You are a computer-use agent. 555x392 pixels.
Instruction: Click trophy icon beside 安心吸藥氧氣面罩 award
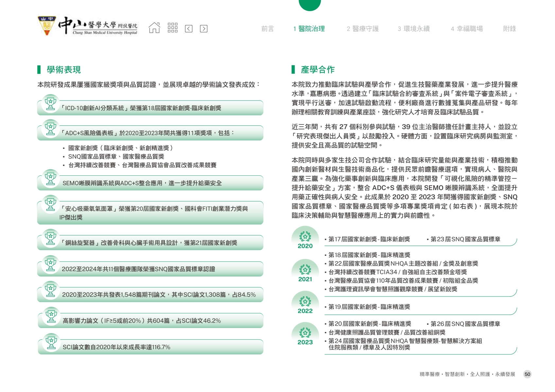tap(50, 204)
